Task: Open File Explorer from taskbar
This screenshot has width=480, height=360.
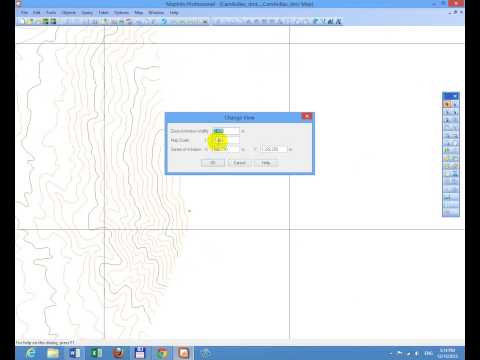Action: (53, 353)
